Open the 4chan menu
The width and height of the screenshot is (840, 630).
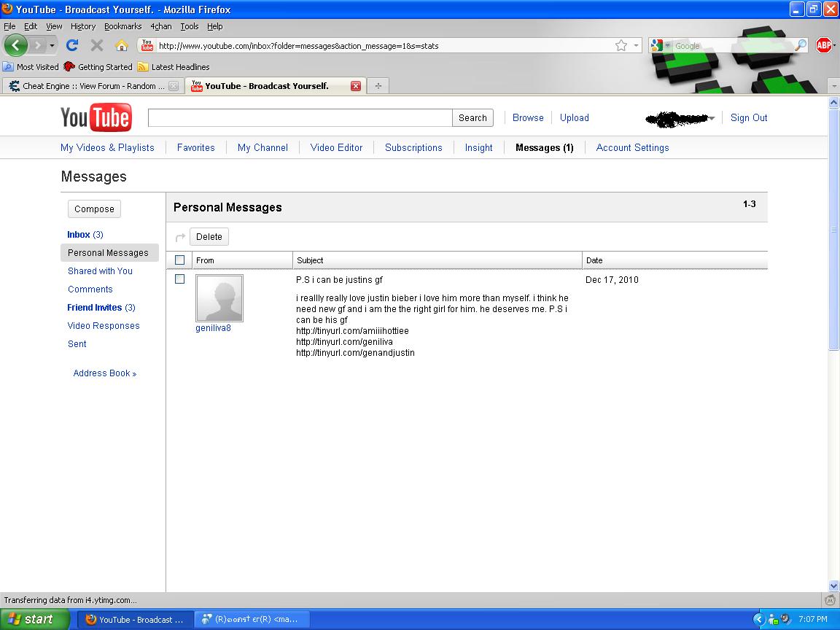click(x=160, y=26)
